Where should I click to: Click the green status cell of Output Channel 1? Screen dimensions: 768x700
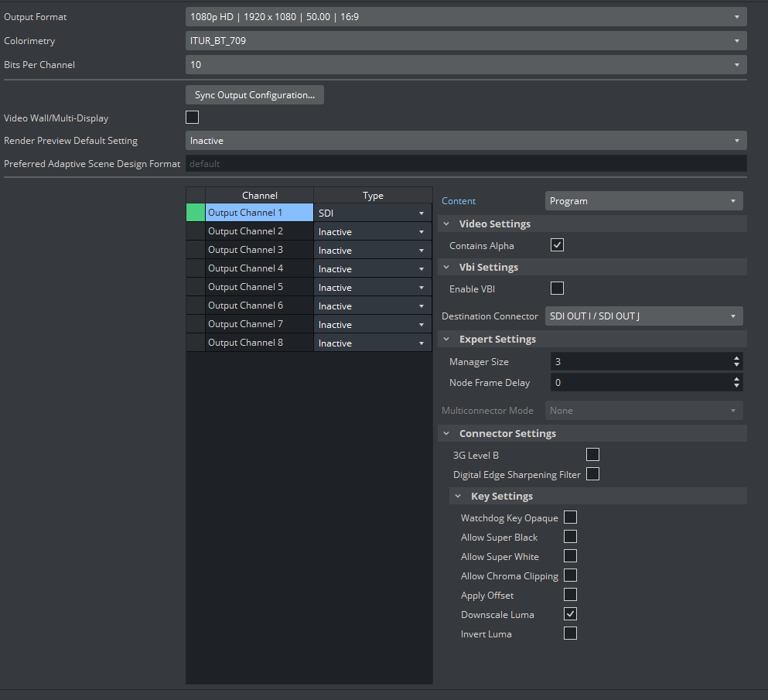point(196,213)
